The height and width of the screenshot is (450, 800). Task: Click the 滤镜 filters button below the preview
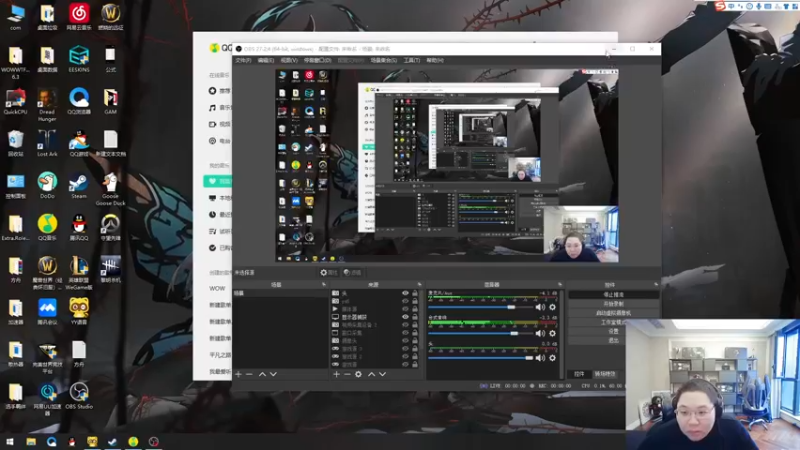(x=353, y=272)
